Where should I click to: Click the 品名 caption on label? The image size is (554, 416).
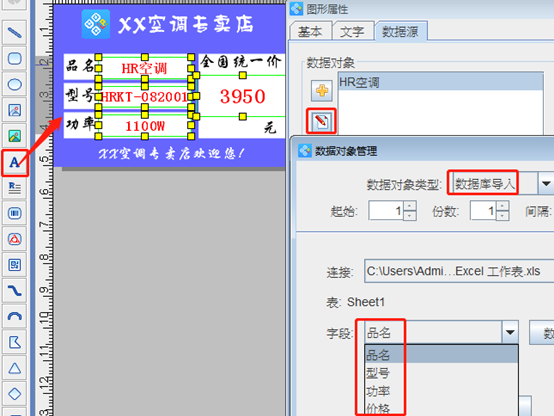point(80,65)
